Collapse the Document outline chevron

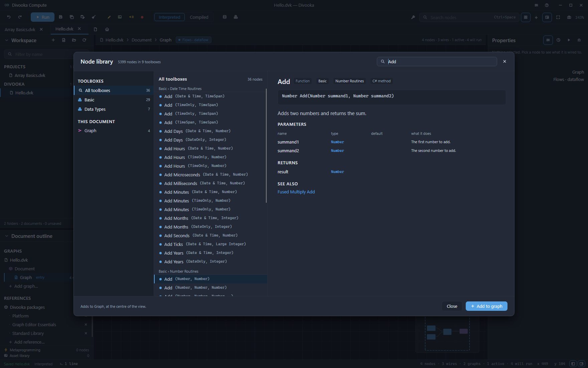6,236
